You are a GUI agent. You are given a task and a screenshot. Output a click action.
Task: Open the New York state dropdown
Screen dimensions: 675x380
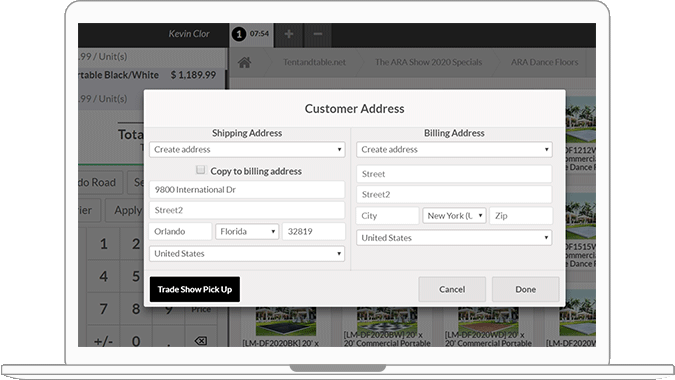(x=455, y=216)
